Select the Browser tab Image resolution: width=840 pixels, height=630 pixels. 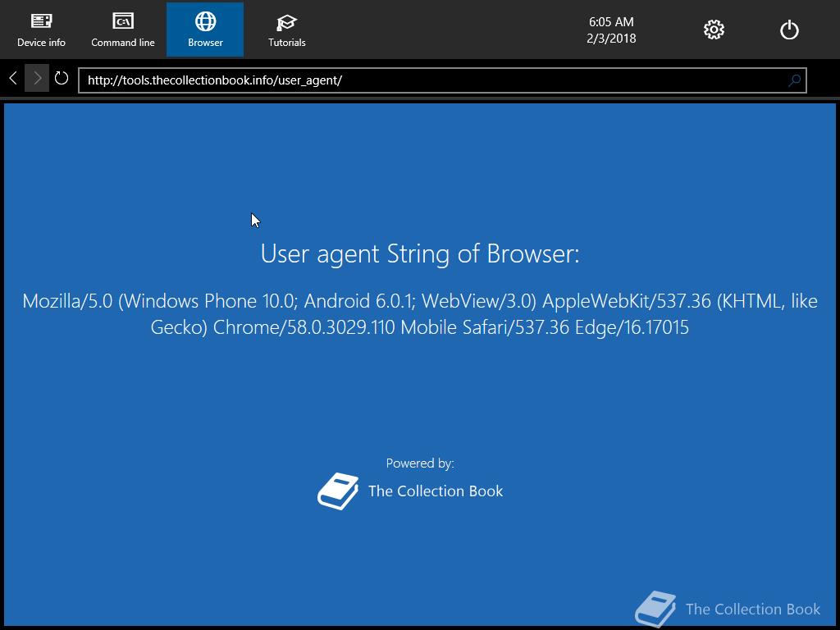point(205,30)
